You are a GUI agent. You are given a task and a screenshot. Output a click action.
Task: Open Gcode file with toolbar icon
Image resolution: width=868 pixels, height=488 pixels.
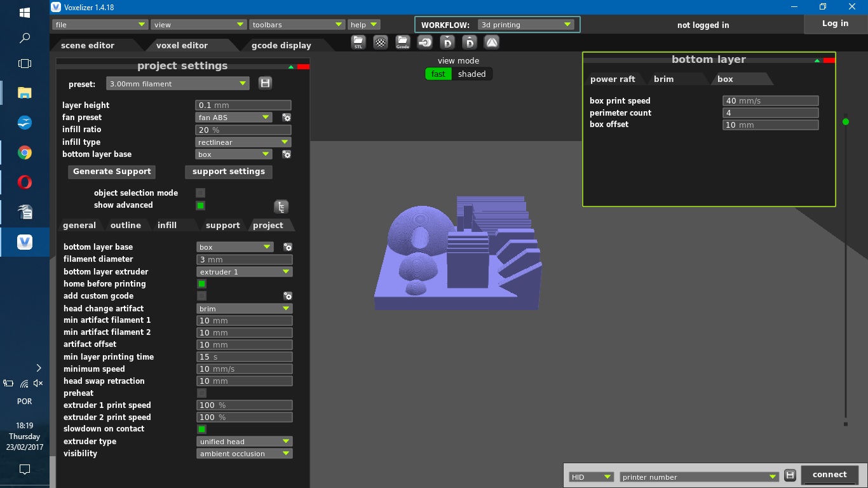pyautogui.click(x=403, y=43)
